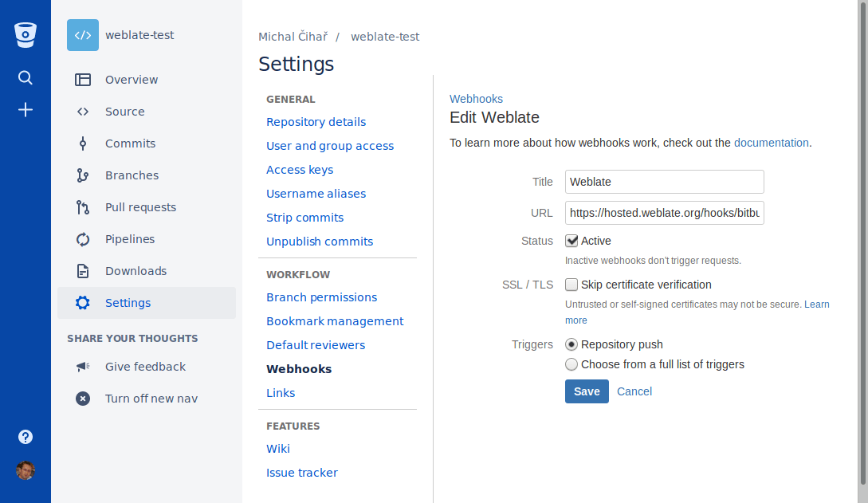Screen dimensions: 868x503
Task: Open Source from the sidebar
Action: [82, 111]
